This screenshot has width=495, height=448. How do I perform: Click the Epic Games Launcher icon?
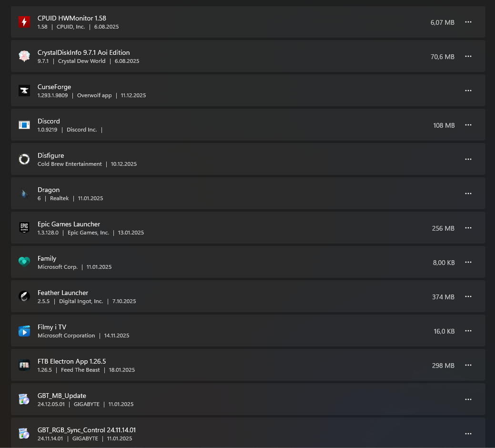(x=24, y=228)
